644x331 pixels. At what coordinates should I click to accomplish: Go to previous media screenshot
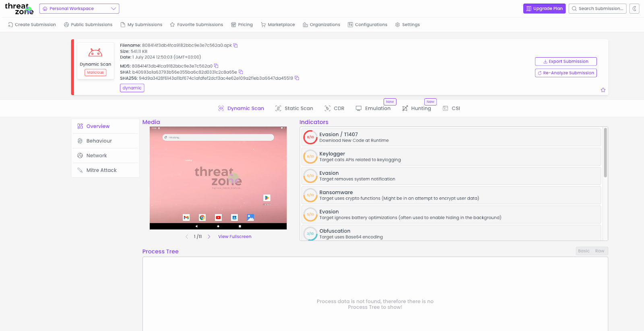[187, 237]
